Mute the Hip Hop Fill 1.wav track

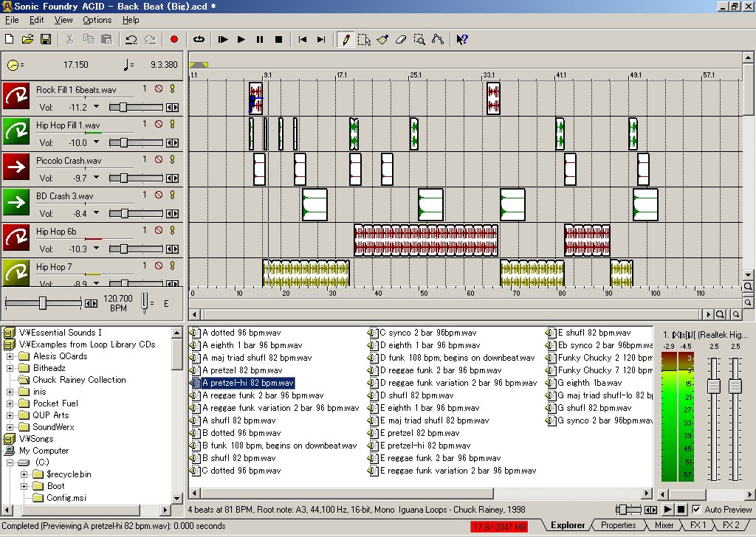(159, 124)
